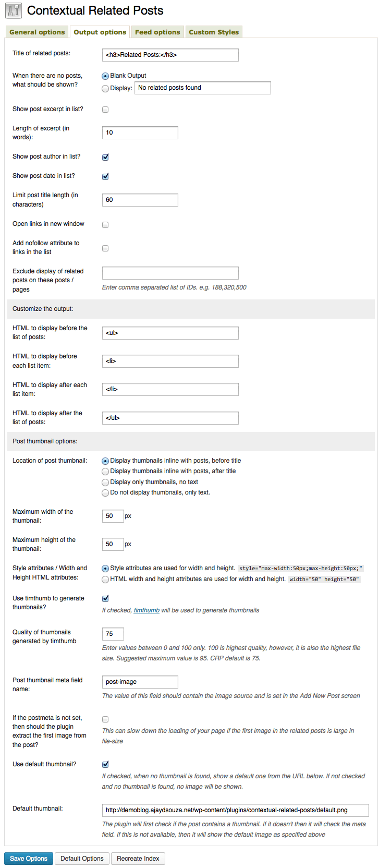
Task: Uncheck Use timthumb to generate thumbnails
Action: tap(105, 599)
